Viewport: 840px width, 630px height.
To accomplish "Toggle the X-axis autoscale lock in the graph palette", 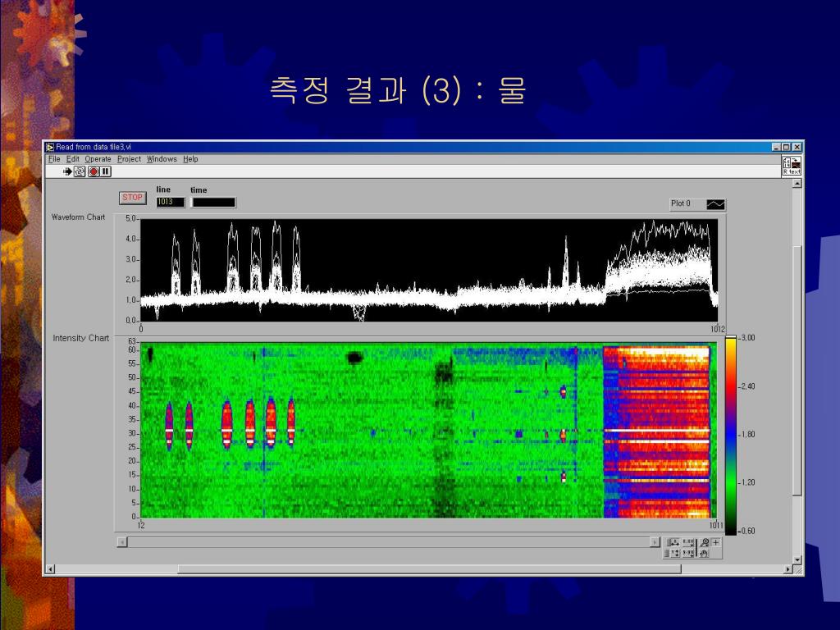I will pos(668,542).
